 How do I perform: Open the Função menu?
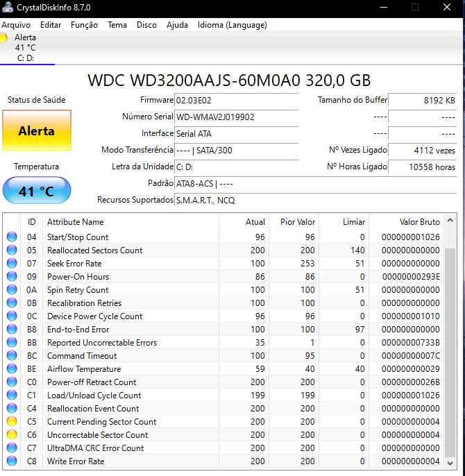click(x=84, y=25)
